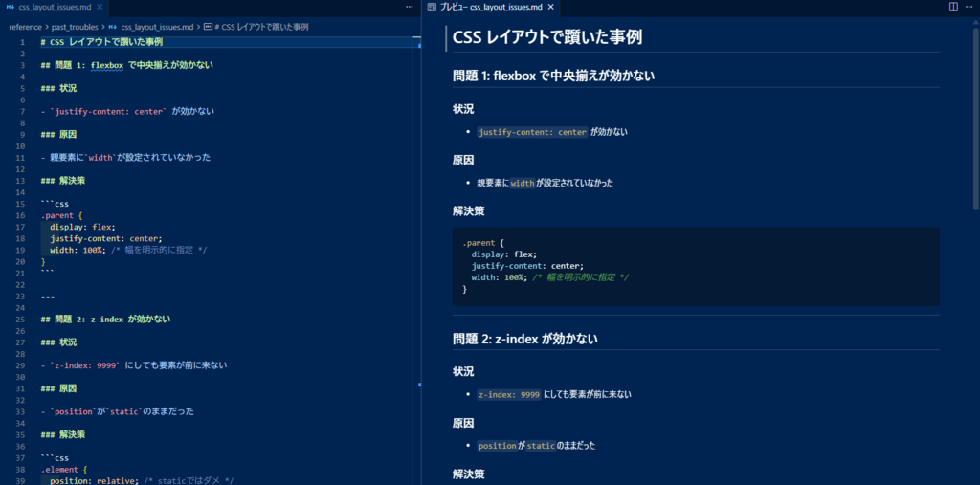
Task: Click 'position' inline code in the preview
Action: [497, 446]
